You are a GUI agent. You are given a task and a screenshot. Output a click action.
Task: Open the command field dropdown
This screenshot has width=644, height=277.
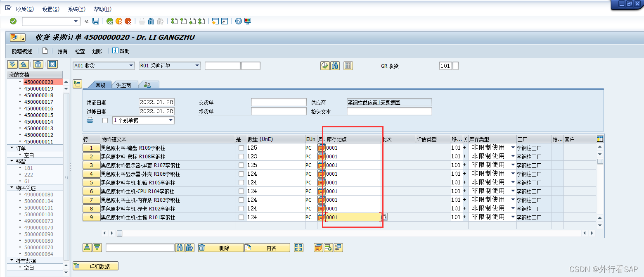coord(76,21)
